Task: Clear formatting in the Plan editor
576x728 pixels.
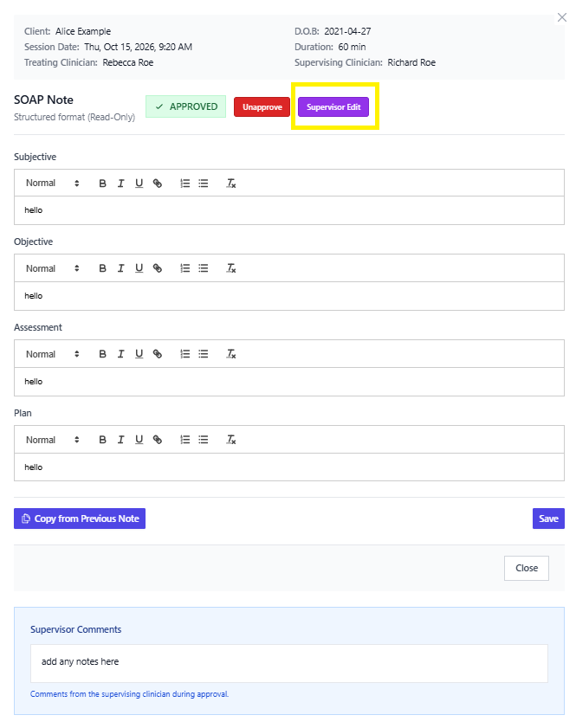Action: pyautogui.click(x=231, y=440)
